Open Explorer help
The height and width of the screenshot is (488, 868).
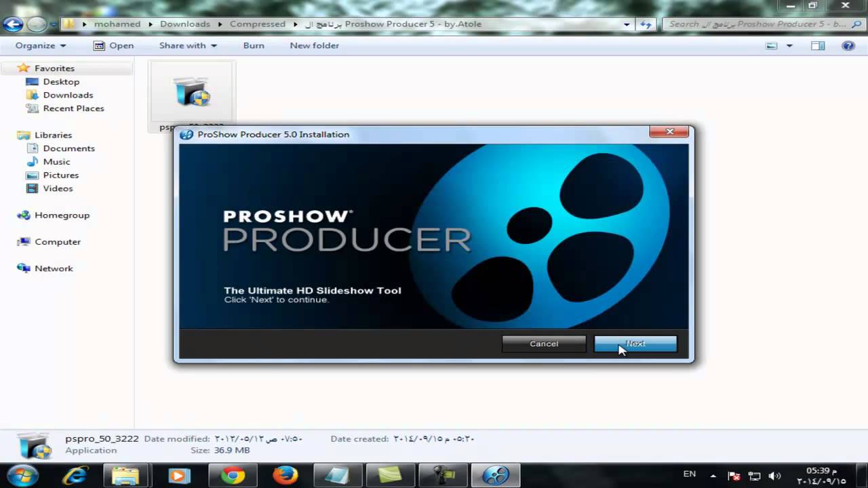pyautogui.click(x=848, y=45)
